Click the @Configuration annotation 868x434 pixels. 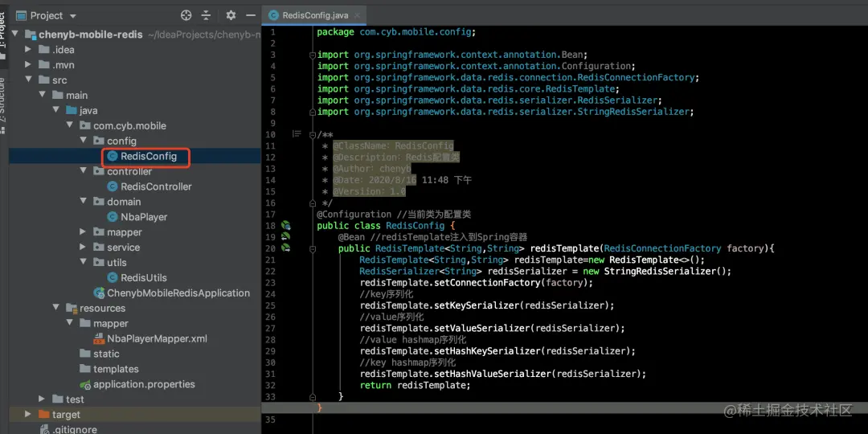click(354, 214)
